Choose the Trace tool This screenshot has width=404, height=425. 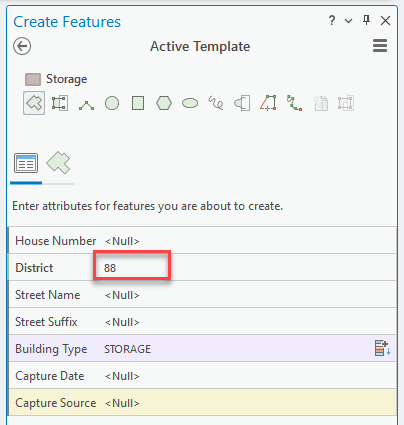pos(268,103)
